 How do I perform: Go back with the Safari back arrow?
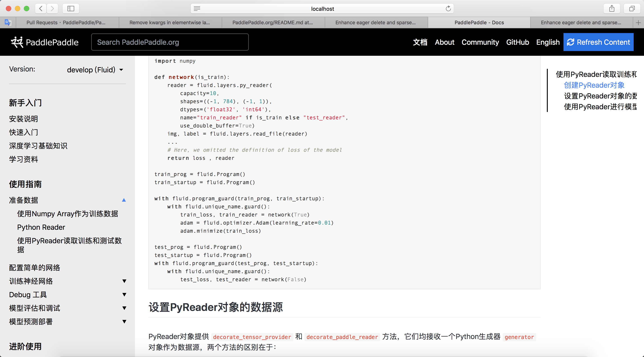(x=41, y=9)
